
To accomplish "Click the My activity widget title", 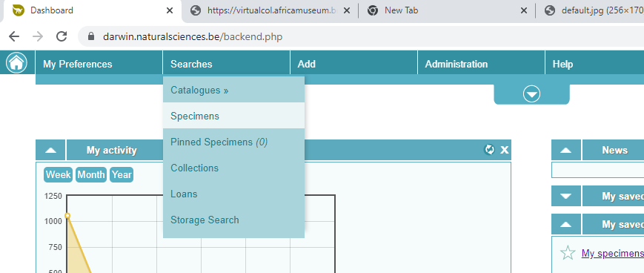I will (111, 151).
